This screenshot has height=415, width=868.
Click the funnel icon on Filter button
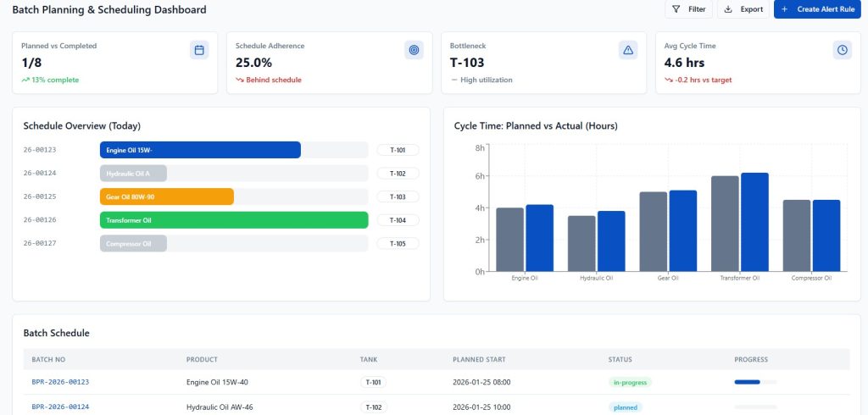tap(676, 9)
